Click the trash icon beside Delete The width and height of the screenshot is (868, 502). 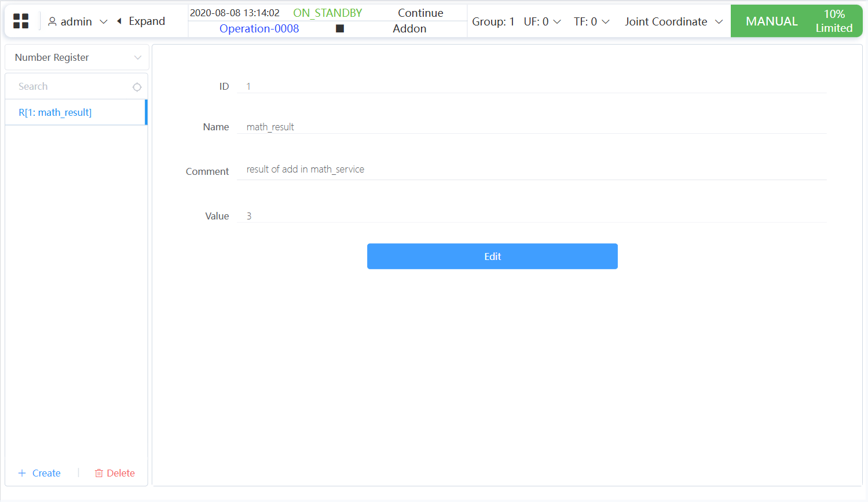[x=99, y=473]
